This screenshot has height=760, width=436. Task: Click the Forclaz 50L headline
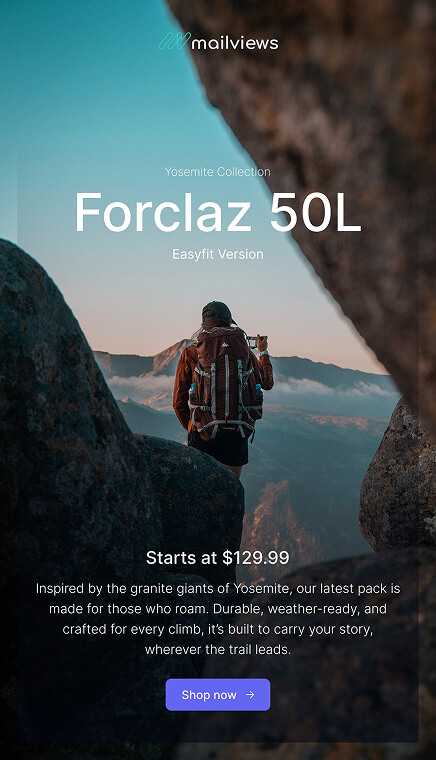[218, 213]
